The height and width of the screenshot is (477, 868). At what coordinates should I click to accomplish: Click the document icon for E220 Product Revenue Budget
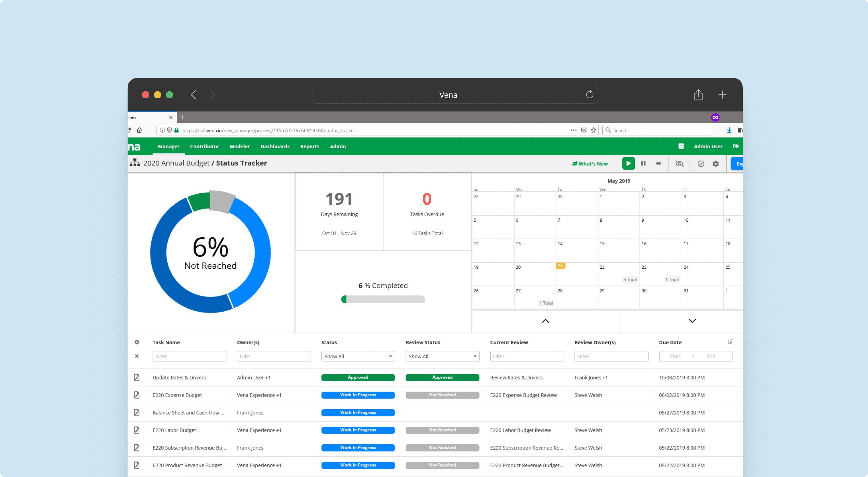click(137, 465)
